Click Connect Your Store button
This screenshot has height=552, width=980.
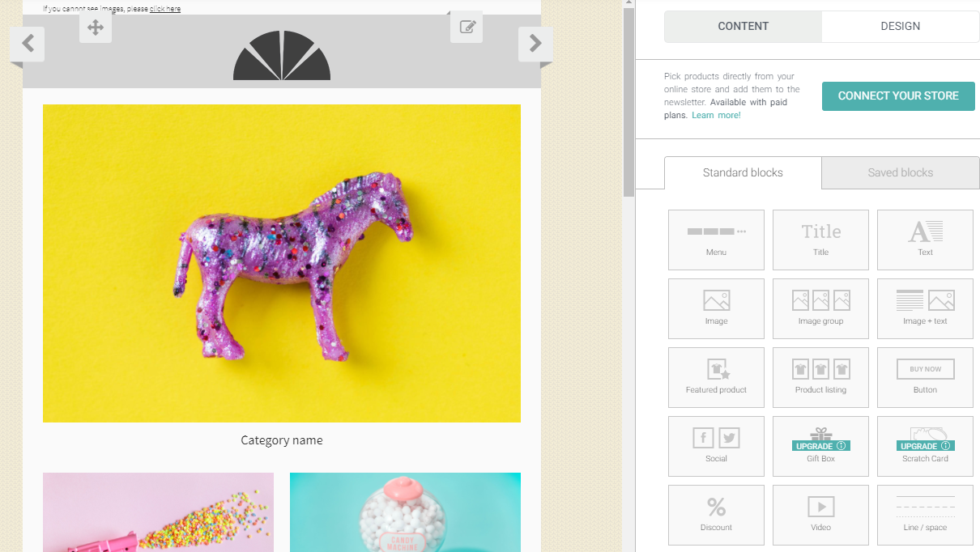click(898, 96)
